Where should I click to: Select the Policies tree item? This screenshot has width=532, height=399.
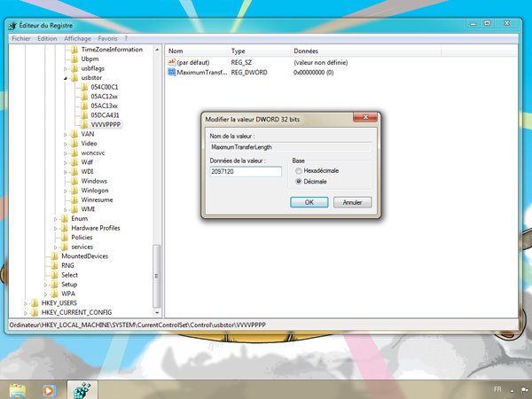[82, 238]
